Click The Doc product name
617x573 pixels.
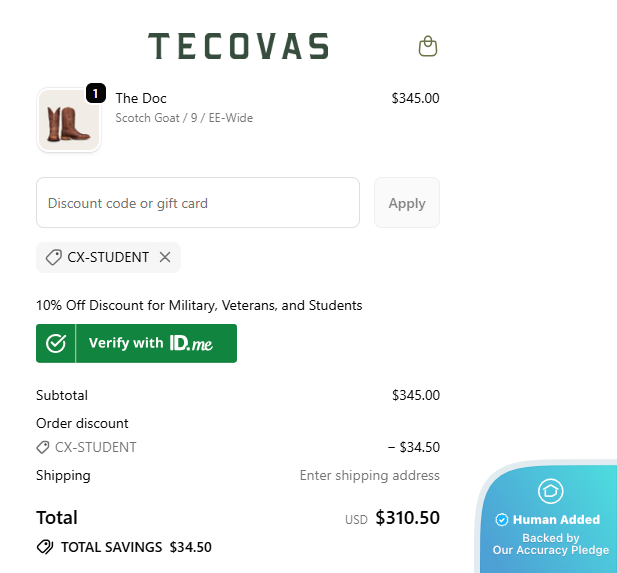tap(141, 98)
